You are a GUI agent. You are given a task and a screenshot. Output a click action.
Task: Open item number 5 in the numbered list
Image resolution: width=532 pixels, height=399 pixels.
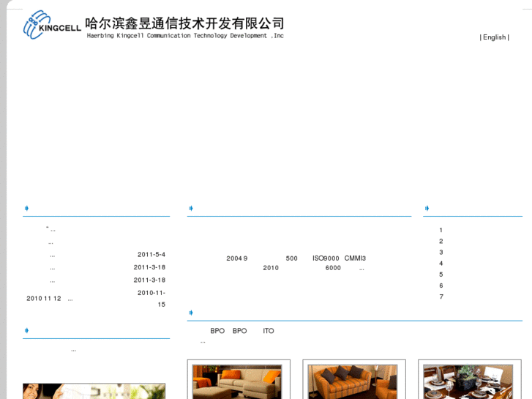pos(441,275)
